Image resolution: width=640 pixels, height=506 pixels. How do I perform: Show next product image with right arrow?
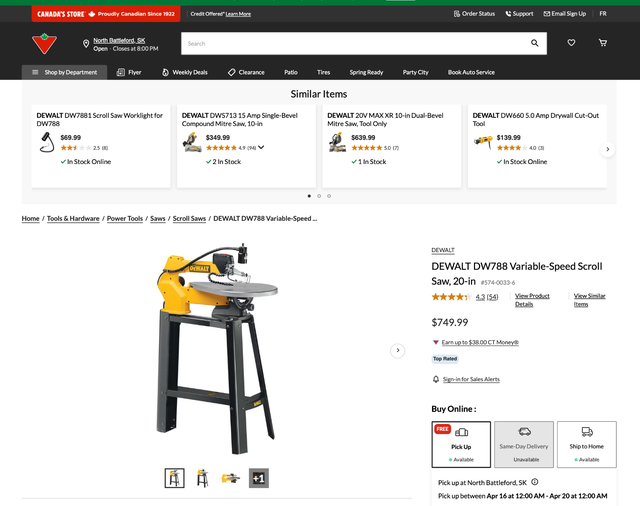click(398, 350)
